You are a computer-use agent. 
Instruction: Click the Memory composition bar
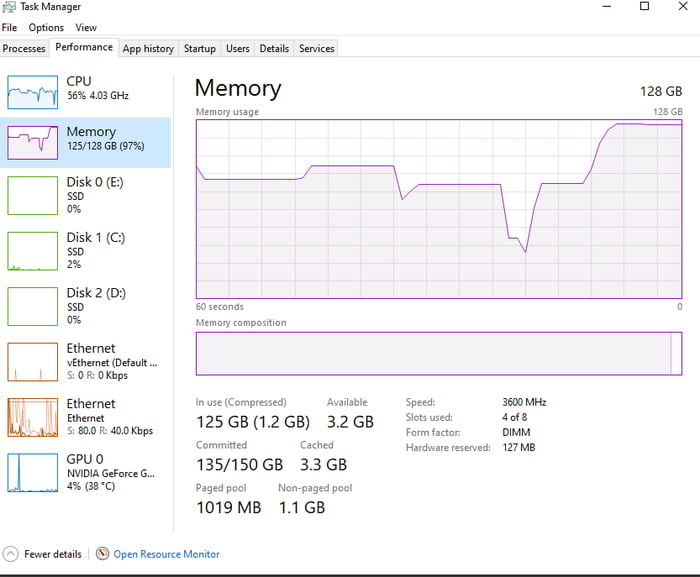[x=438, y=354]
